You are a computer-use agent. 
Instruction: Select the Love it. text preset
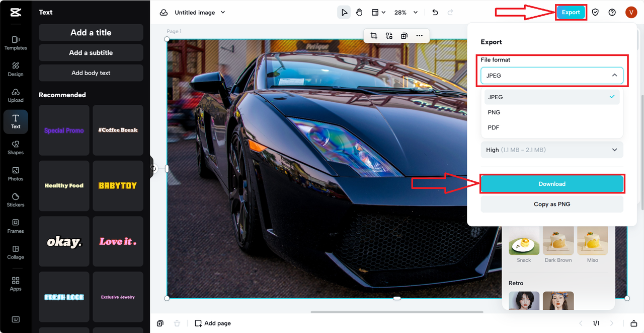pos(118,241)
